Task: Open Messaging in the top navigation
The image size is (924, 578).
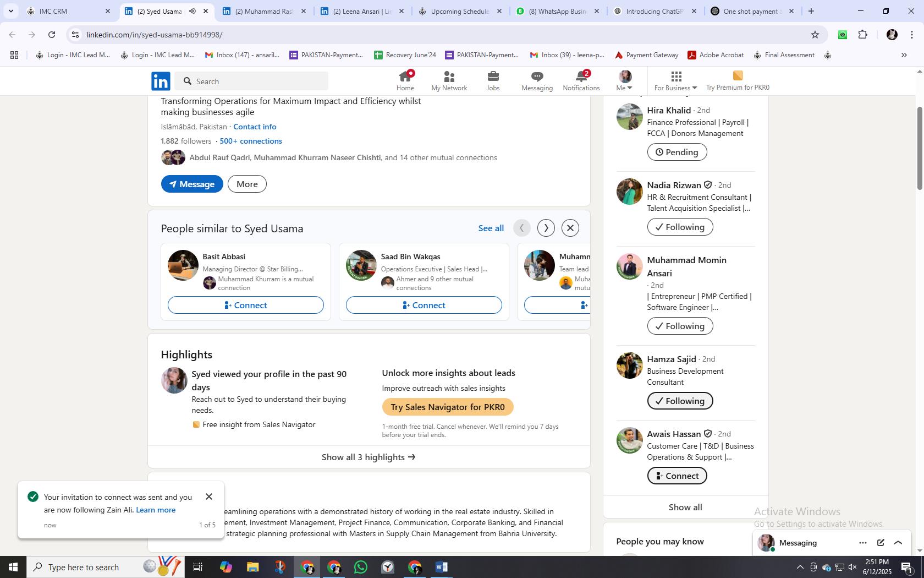Action: [537, 81]
